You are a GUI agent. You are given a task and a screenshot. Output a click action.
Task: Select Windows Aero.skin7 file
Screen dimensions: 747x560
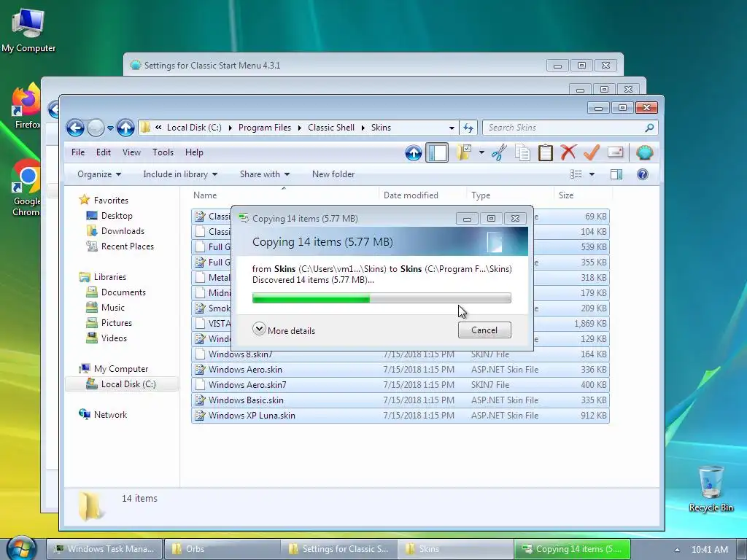click(400, 385)
